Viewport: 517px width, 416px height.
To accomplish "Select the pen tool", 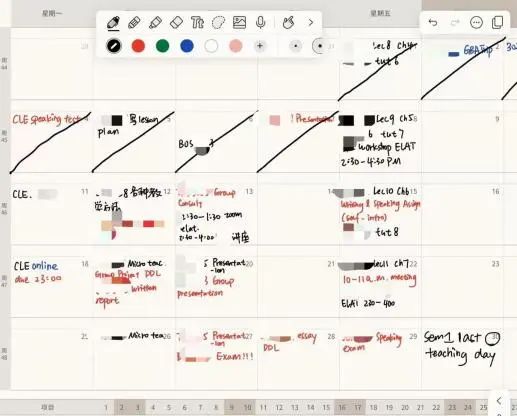I will 113,23.
